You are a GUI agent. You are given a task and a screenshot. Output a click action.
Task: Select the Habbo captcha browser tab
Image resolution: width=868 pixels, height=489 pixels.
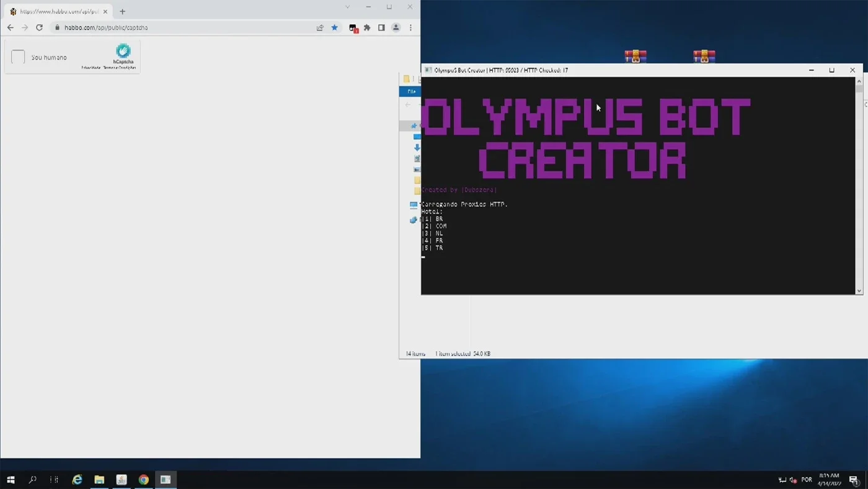pyautogui.click(x=60, y=11)
